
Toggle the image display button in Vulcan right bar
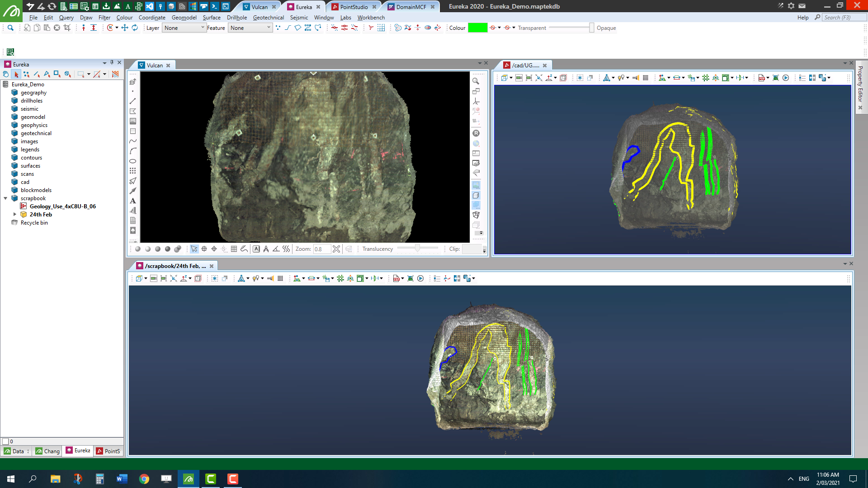click(476, 185)
